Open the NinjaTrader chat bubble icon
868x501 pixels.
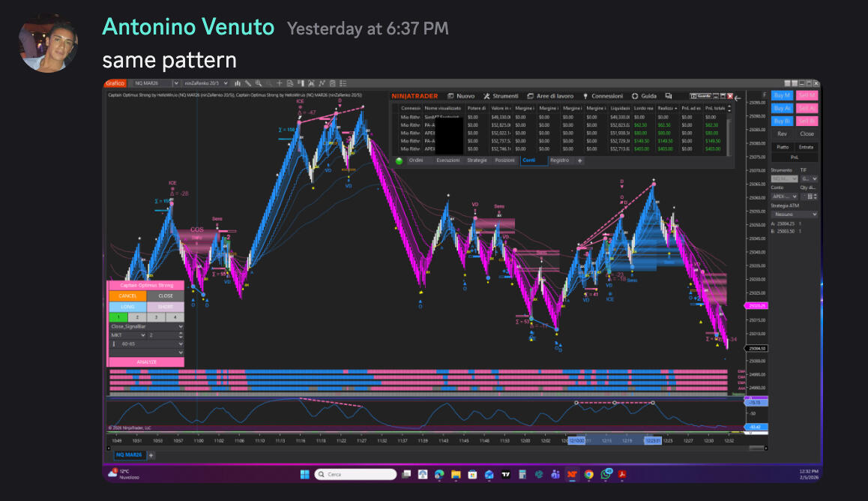point(668,96)
